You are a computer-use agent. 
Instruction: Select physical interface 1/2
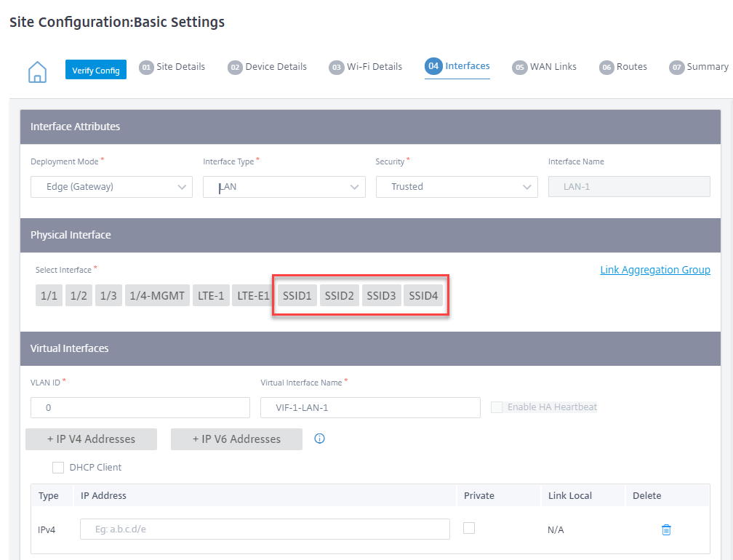coord(79,295)
